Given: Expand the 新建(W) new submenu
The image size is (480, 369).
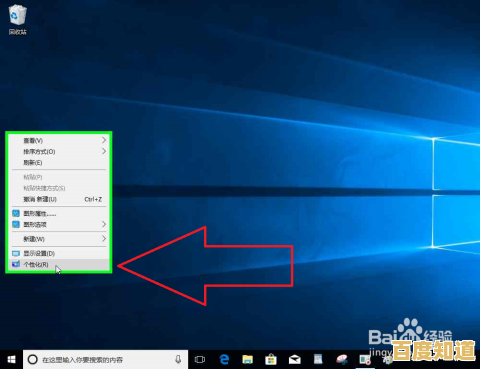Looking at the screenshot, I should pyautogui.click(x=59, y=239).
